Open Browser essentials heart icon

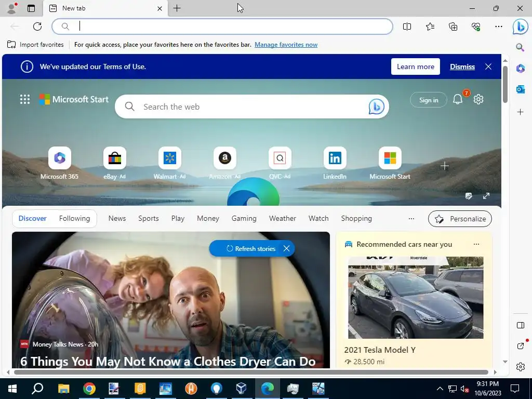pos(476,26)
